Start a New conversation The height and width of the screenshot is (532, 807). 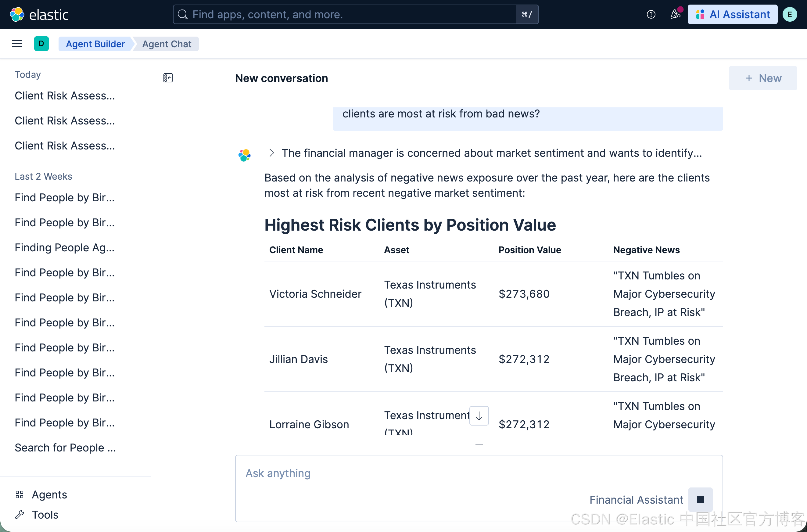click(x=763, y=78)
